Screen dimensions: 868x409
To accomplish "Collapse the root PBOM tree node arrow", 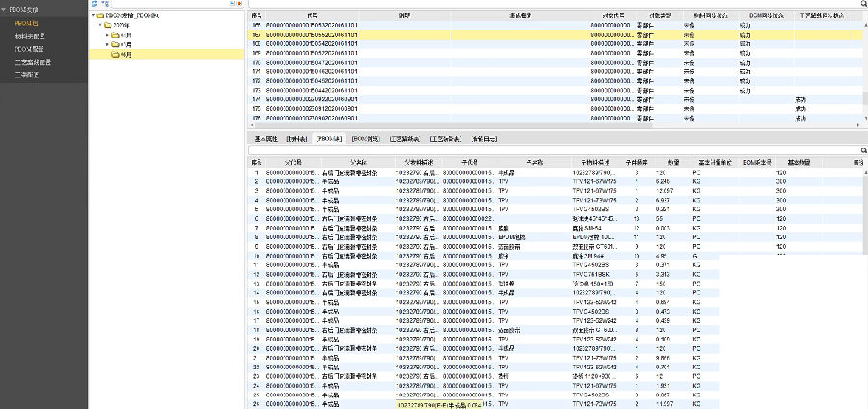I will [x=94, y=16].
